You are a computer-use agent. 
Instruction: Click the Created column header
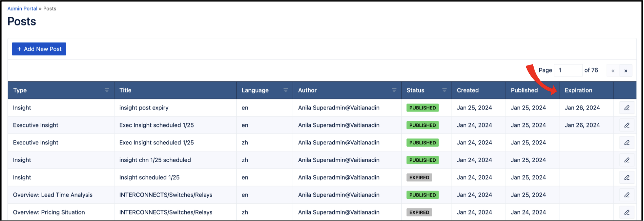click(x=468, y=90)
